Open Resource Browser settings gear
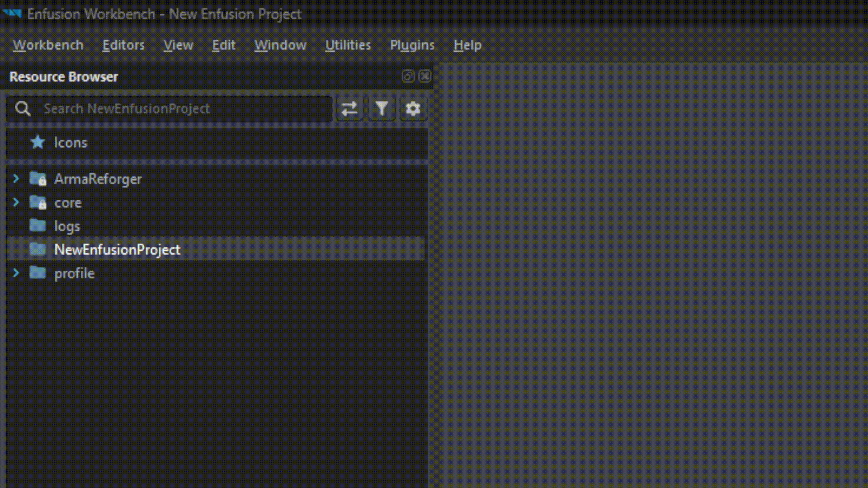 [413, 109]
